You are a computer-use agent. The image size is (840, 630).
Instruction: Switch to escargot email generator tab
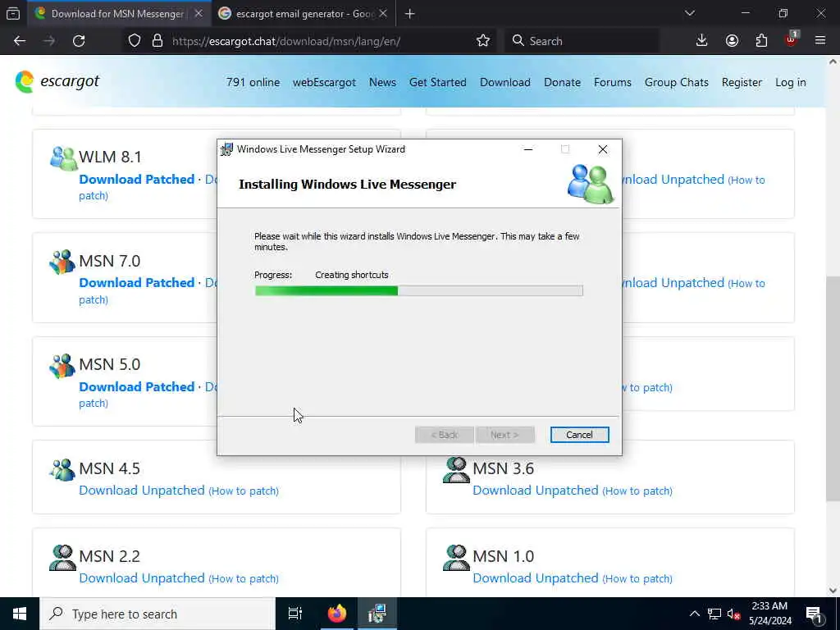pyautogui.click(x=305, y=14)
